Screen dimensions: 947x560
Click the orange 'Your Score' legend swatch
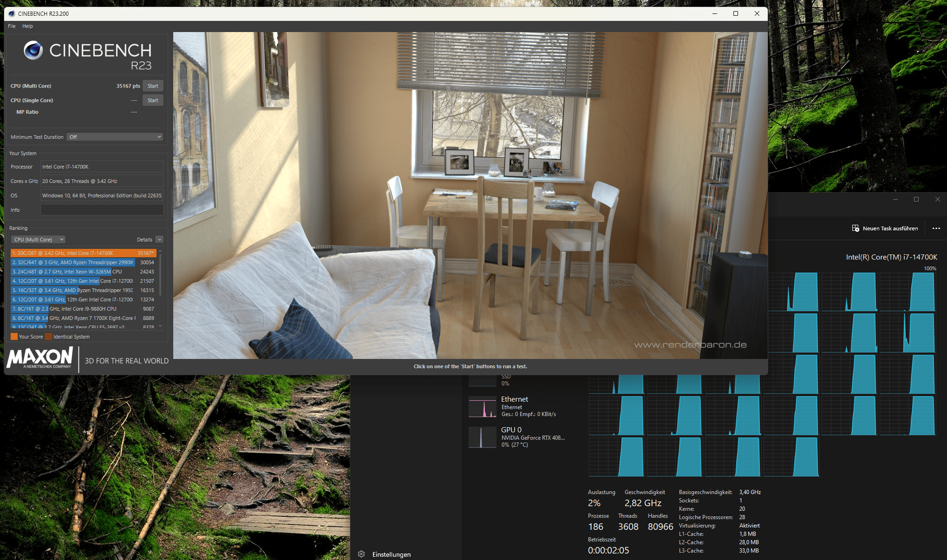[x=14, y=337]
